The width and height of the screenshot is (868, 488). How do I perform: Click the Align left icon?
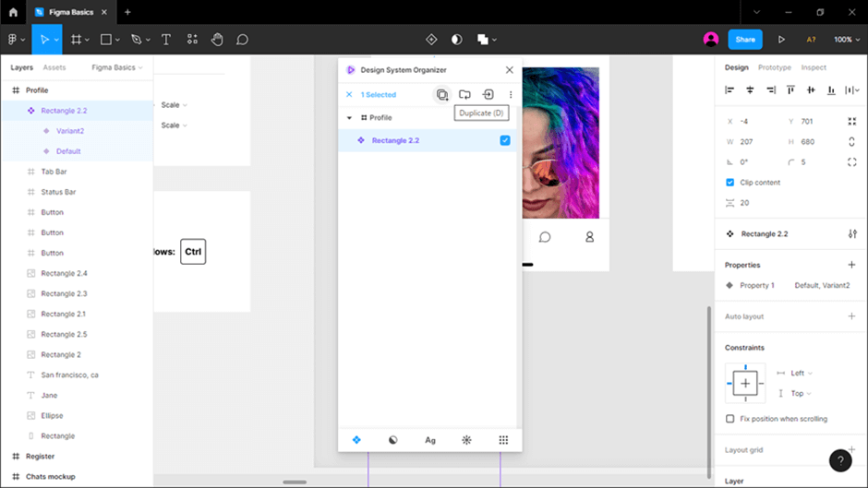coord(729,89)
